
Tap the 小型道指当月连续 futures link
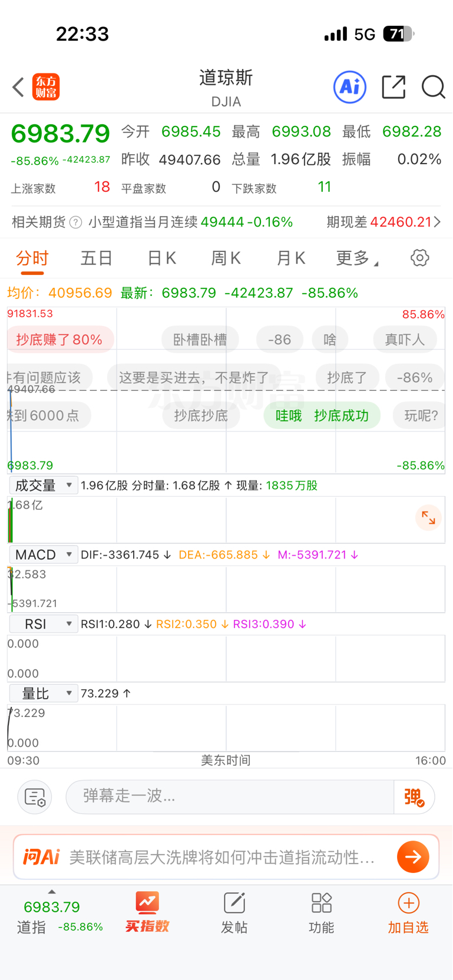coord(190,222)
